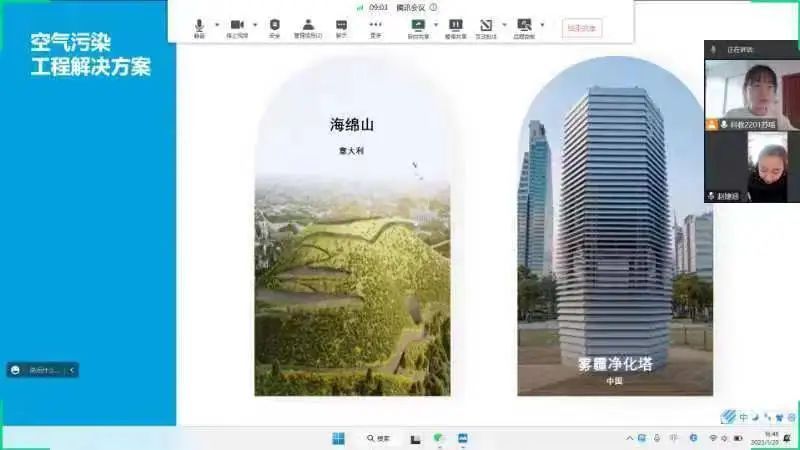Open the Security shield icon
800x450 pixels.
click(275, 25)
